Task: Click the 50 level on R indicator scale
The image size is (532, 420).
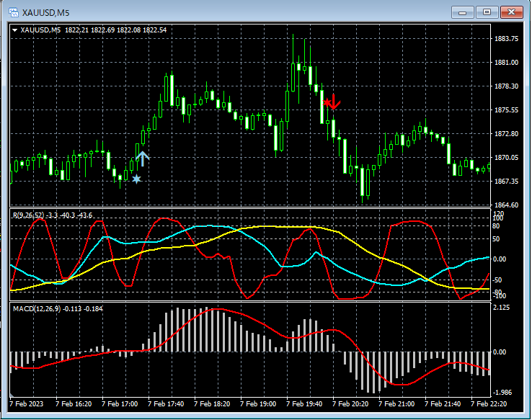Action: [x=496, y=239]
